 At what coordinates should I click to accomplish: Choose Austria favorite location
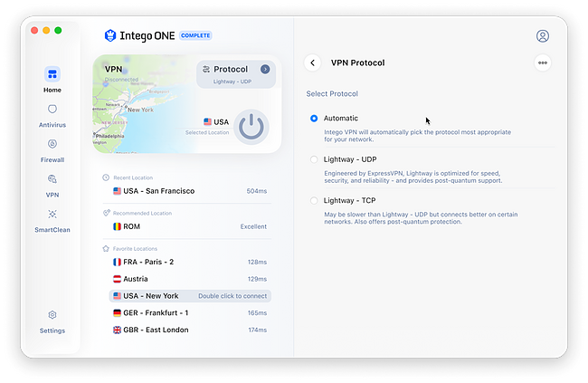190,279
